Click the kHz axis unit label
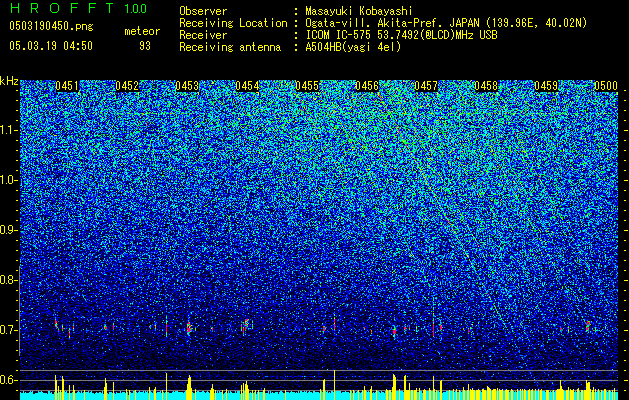The image size is (629, 400). click(9, 81)
